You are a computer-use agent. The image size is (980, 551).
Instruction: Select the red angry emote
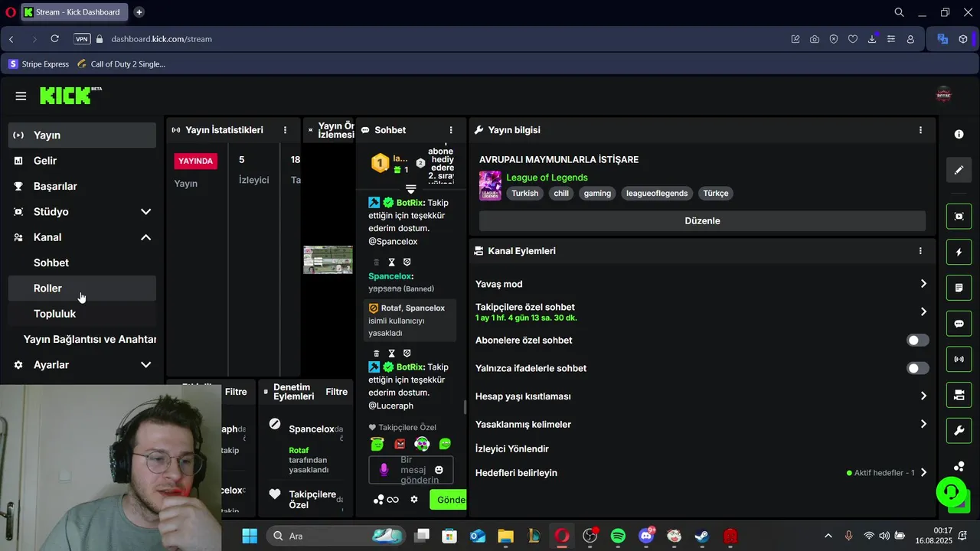400,444
